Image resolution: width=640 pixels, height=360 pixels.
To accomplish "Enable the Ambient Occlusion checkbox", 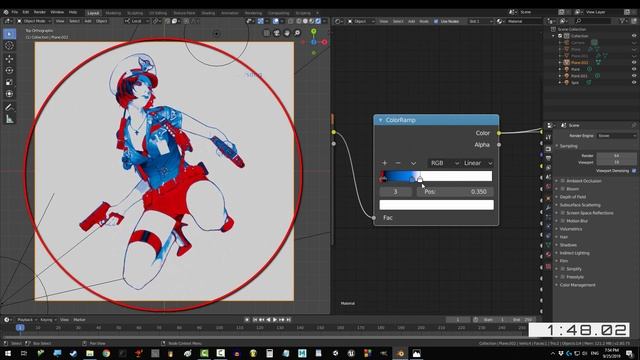I will click(562, 181).
